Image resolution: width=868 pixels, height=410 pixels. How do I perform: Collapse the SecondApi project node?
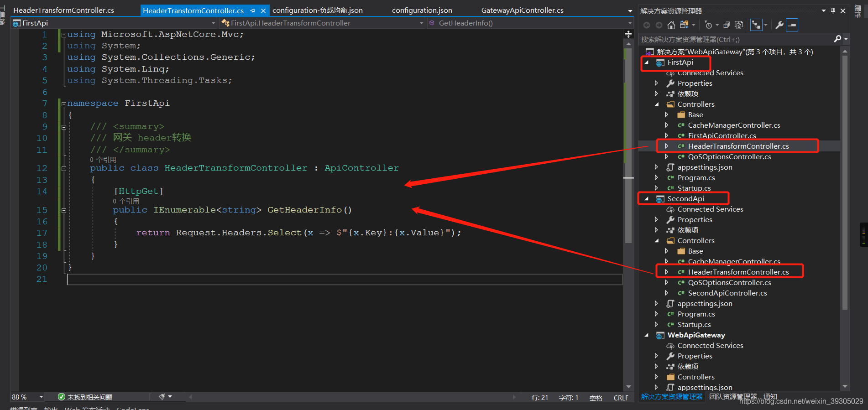click(646, 199)
